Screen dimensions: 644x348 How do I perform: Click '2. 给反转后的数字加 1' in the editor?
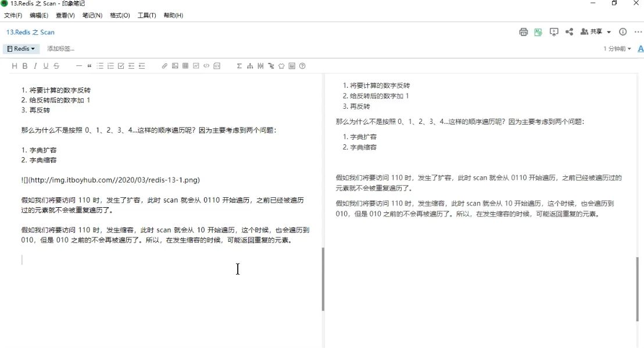pos(55,100)
